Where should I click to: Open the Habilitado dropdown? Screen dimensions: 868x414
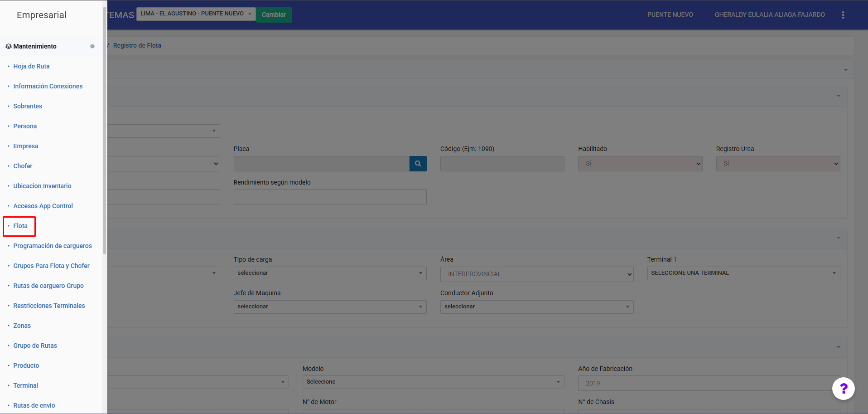[x=640, y=164]
